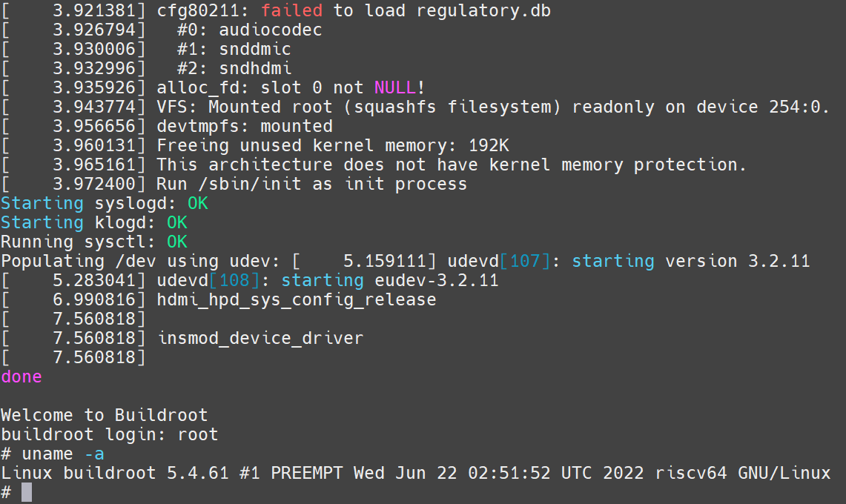
Task: Click the "snddmic" device entry
Action: [255, 50]
